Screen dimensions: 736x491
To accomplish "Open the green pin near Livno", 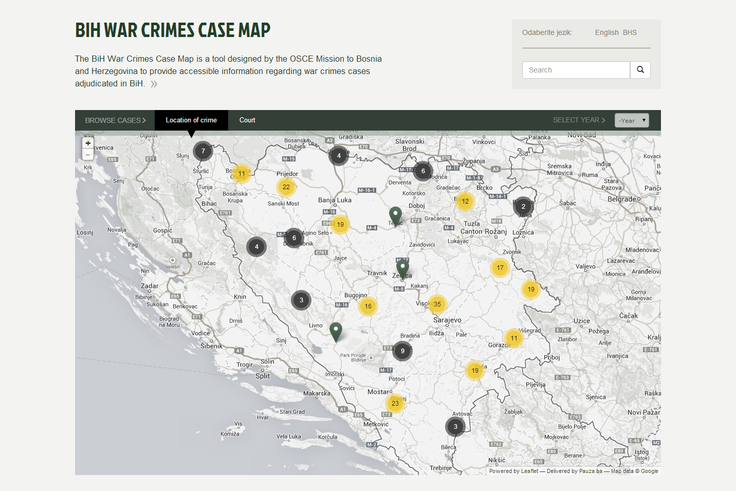I will [x=336, y=331].
